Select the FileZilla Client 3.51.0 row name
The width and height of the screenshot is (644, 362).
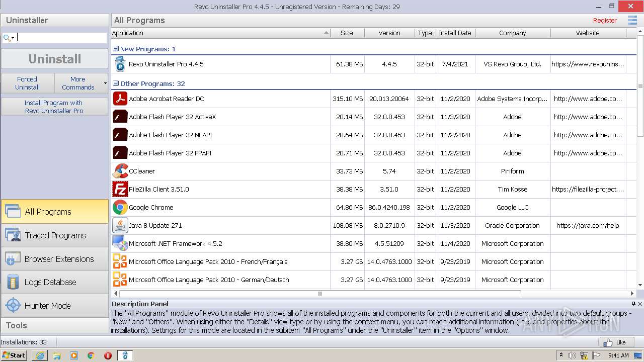point(159,189)
